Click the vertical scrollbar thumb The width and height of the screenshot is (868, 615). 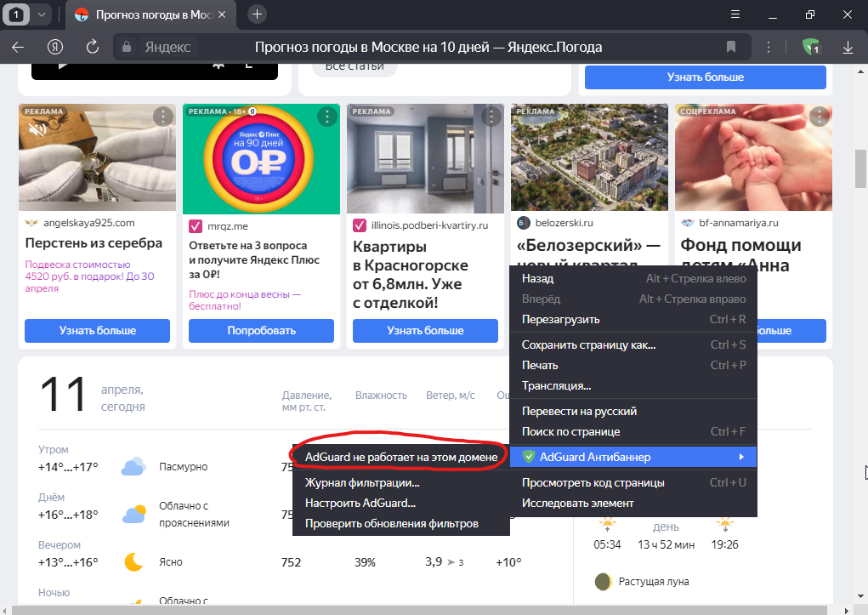(861, 169)
